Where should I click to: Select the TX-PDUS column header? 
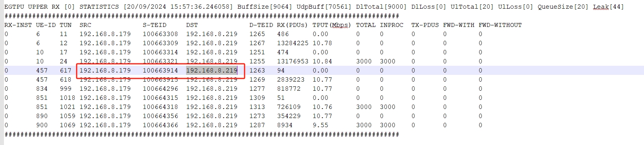coord(425,25)
